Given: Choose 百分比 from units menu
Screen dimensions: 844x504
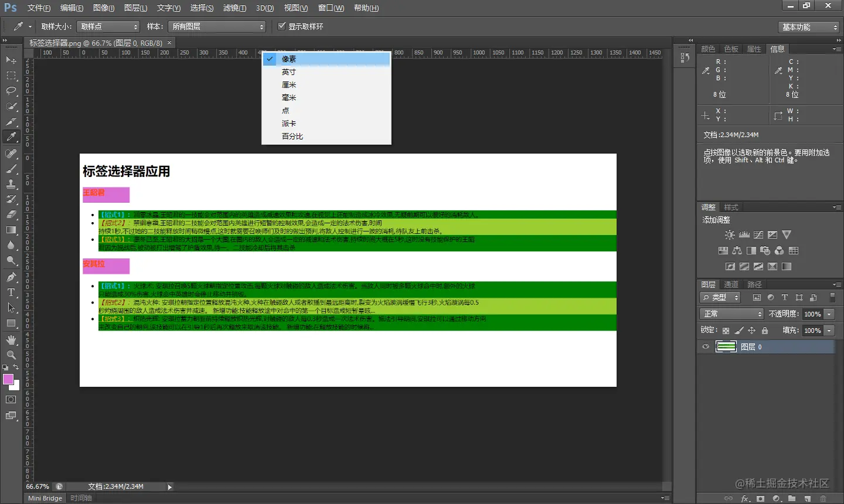Looking at the screenshot, I should click(326, 137).
